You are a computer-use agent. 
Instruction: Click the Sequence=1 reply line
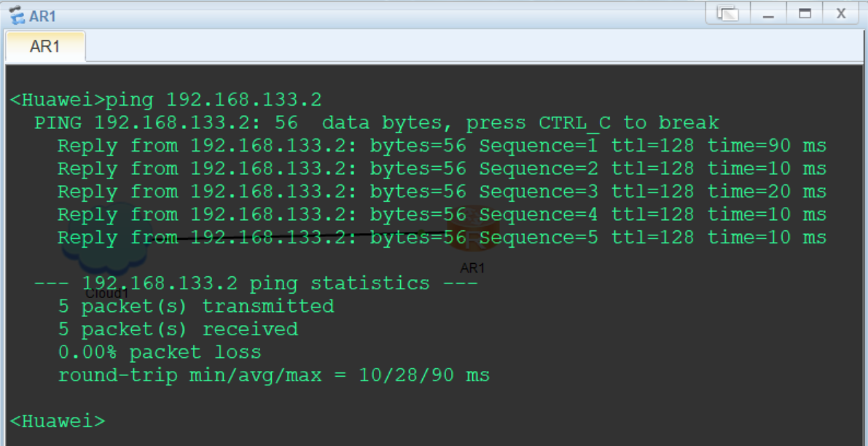(x=442, y=146)
